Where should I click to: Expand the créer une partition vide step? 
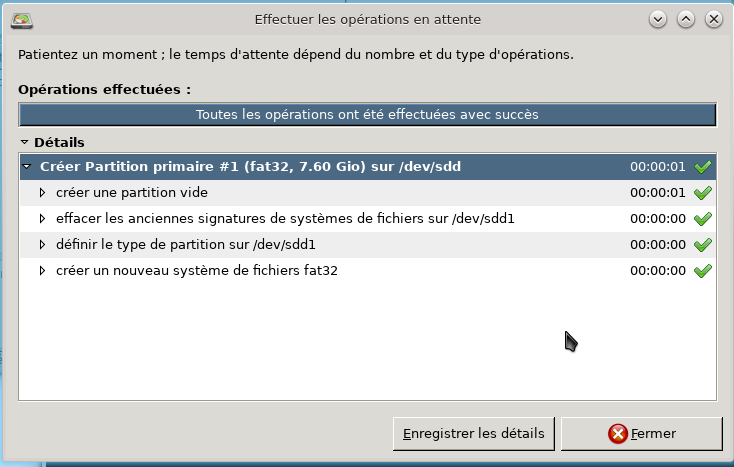(x=43, y=193)
